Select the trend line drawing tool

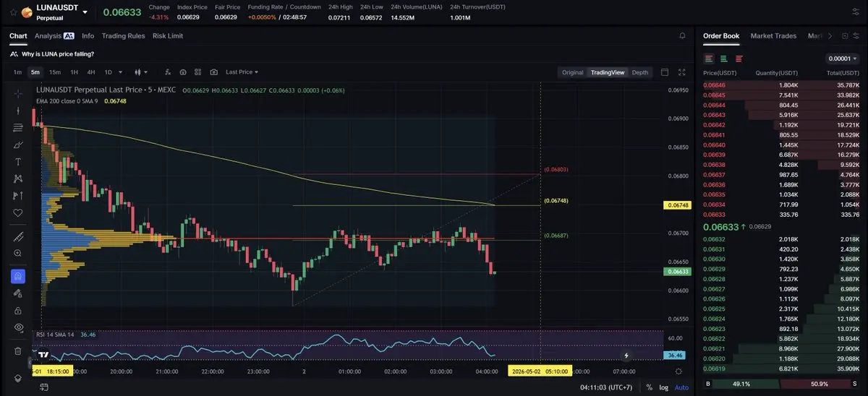pos(18,111)
